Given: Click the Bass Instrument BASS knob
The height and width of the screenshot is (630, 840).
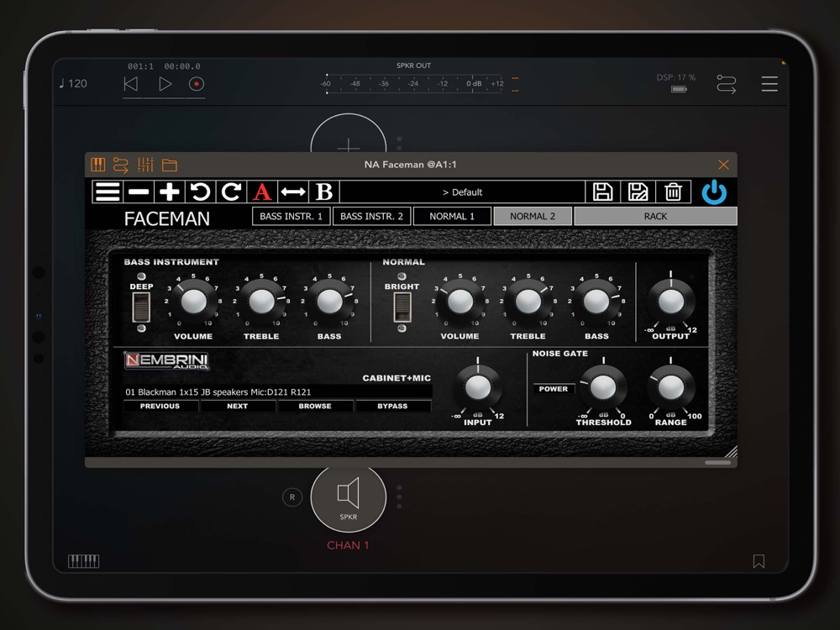Looking at the screenshot, I should point(329,302).
